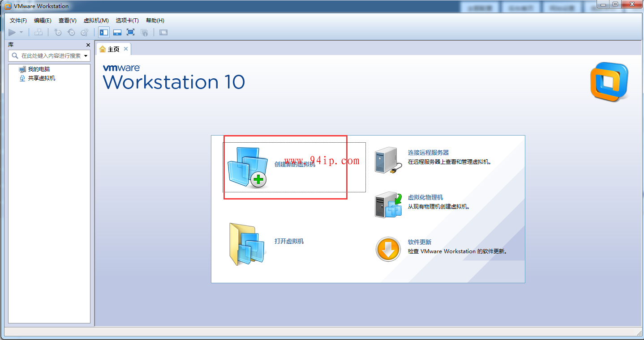Click the magnifier icon in library search
This screenshot has height=340, width=644.
15,56
